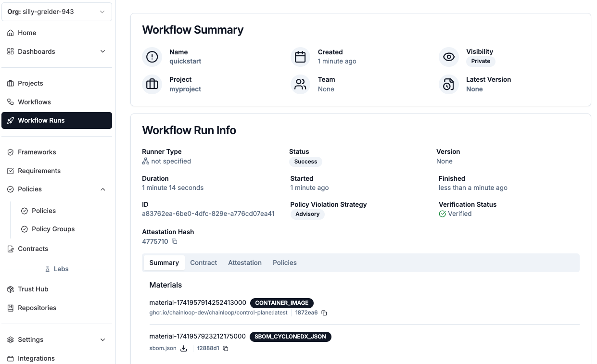The width and height of the screenshot is (597, 364).
Task: Click the Home icon in sidebar
Action: click(11, 33)
